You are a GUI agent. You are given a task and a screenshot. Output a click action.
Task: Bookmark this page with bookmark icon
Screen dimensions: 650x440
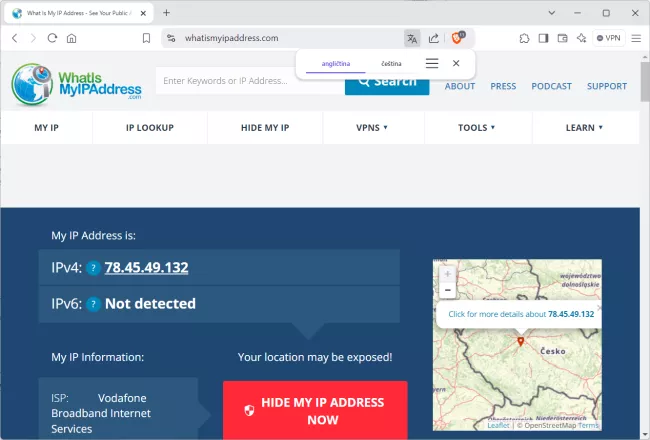coord(146,38)
